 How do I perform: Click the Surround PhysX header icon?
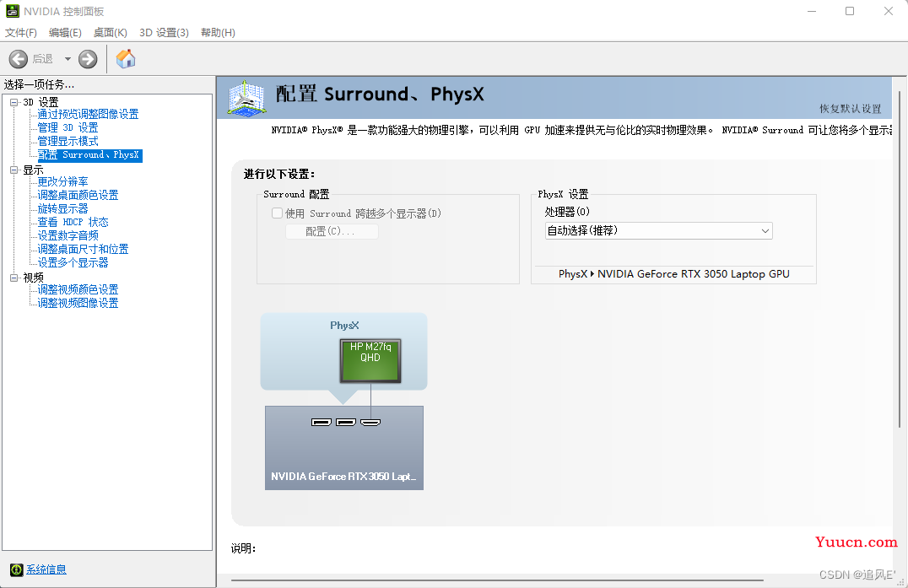click(247, 97)
